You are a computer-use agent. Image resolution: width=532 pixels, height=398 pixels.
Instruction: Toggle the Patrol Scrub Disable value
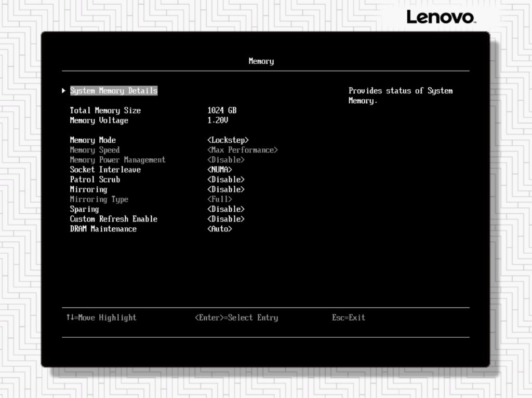click(x=225, y=180)
